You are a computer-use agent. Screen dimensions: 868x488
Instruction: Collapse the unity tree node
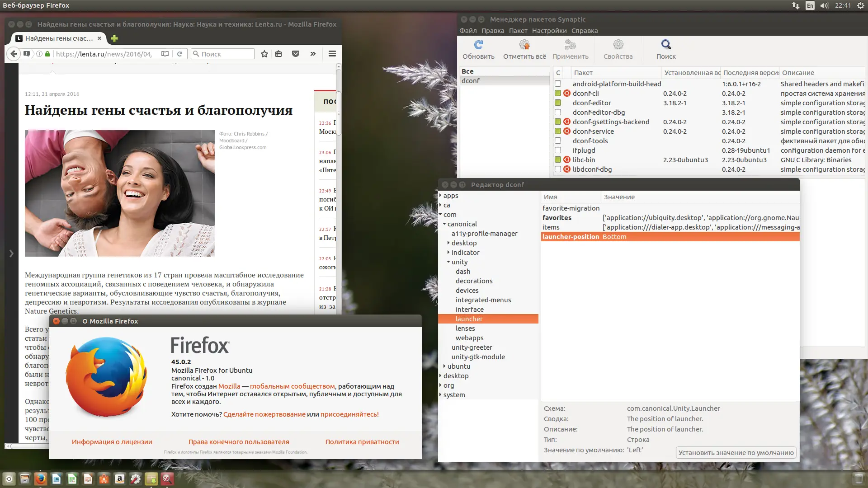(448, 262)
